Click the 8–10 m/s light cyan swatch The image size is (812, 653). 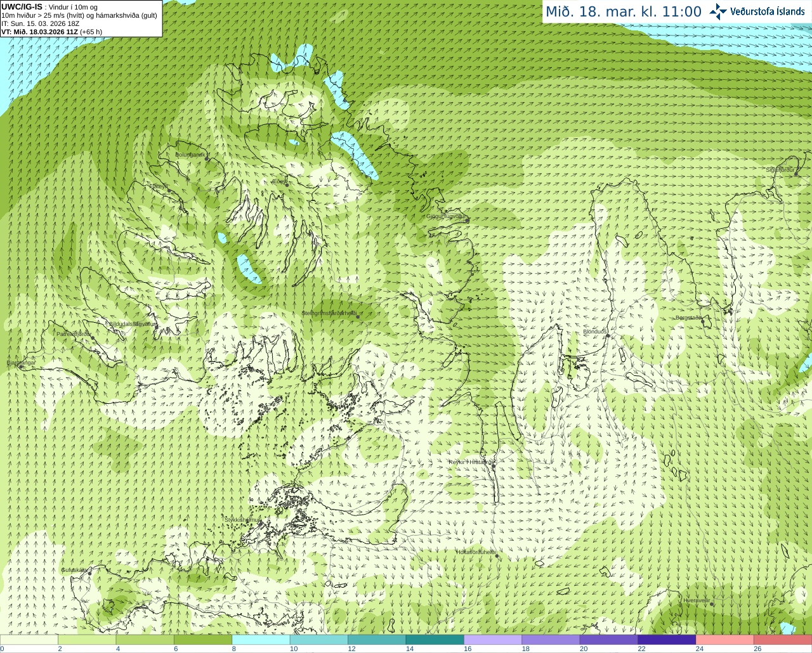261,640
